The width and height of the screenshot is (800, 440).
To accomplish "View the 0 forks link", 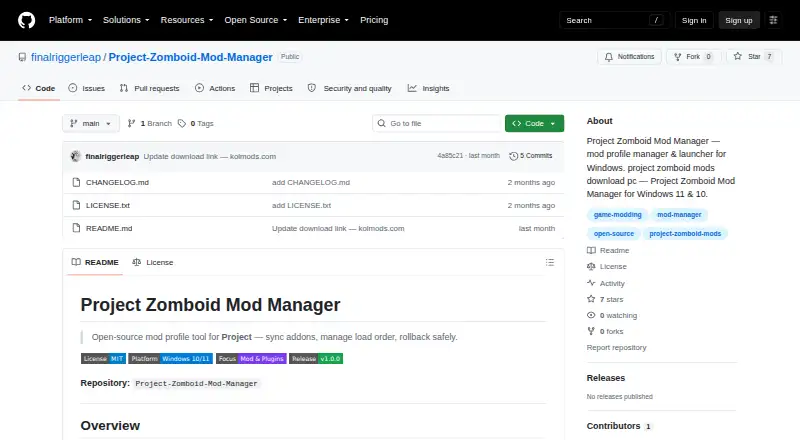I will [605, 331].
